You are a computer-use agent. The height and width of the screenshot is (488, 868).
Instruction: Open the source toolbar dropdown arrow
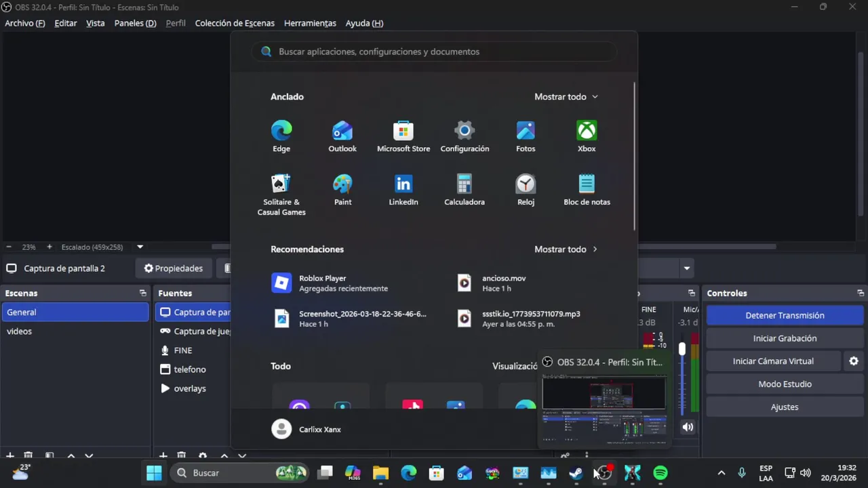(686, 268)
